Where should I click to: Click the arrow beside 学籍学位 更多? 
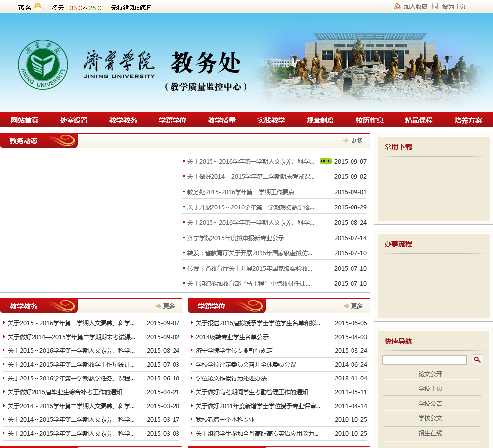(346, 306)
